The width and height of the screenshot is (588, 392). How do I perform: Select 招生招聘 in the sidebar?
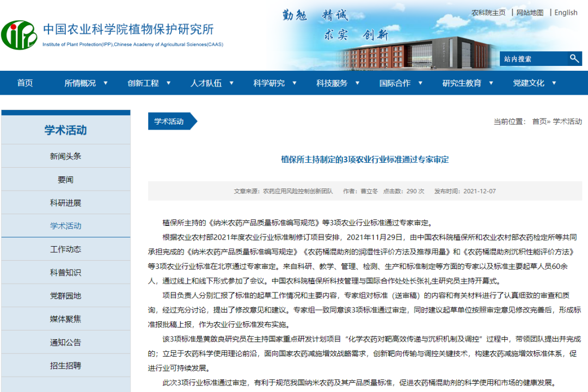[66, 366]
